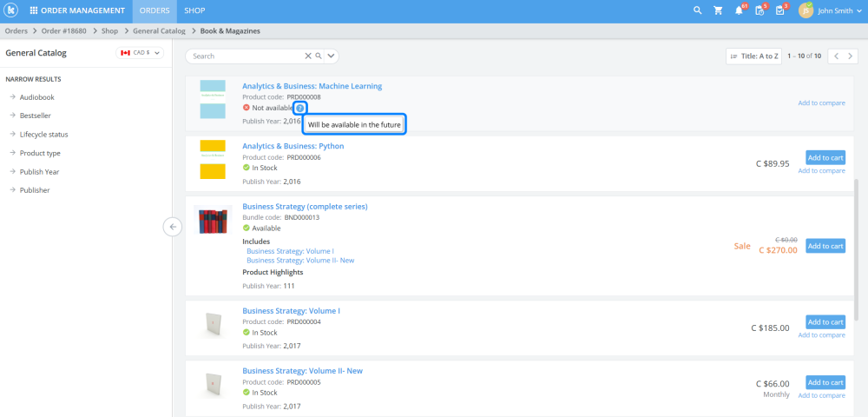Click the help icon beside Not available
Screen dimensions: 868x417
(299, 108)
